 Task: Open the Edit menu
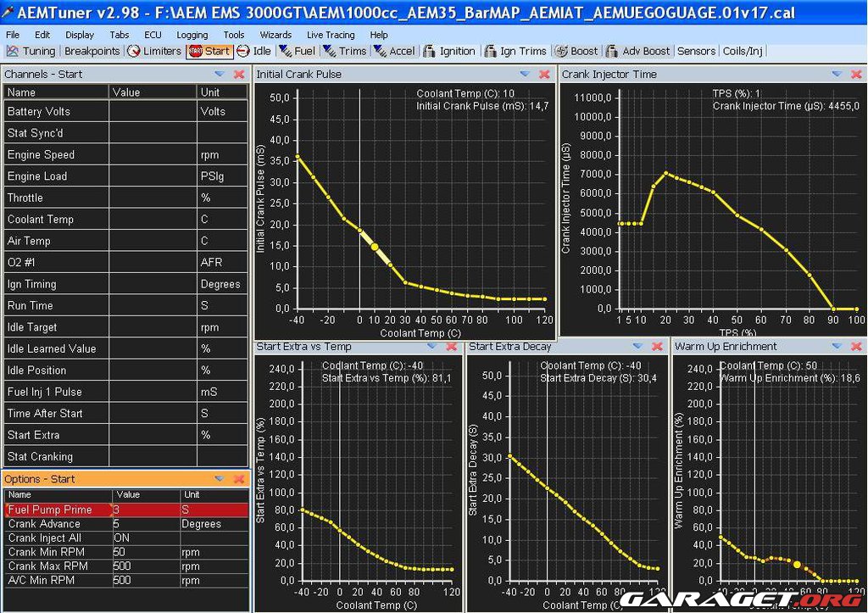click(42, 35)
